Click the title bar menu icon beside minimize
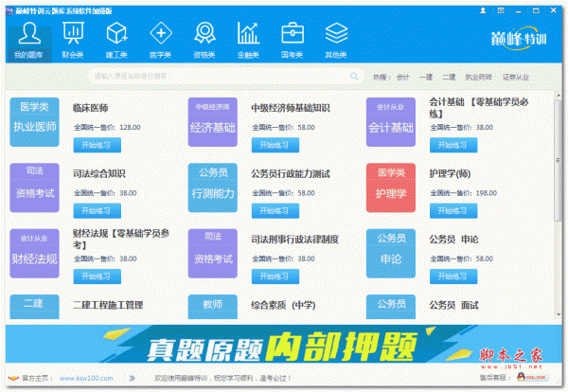 click(501, 10)
